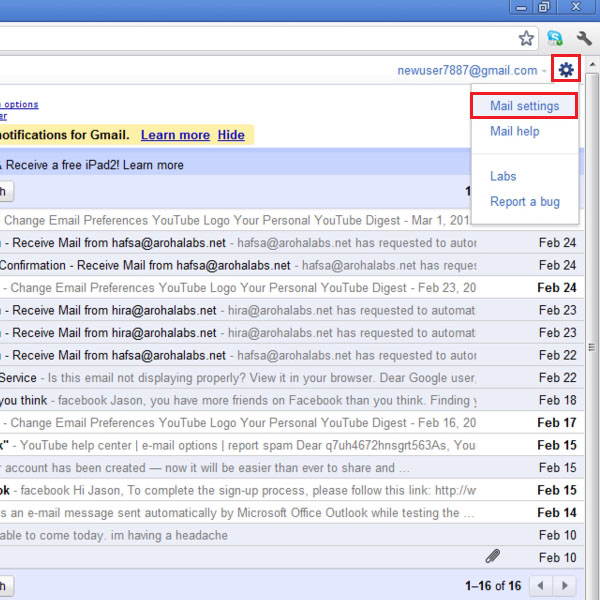Open the Microsoft Office Outlook test message
The image size is (600, 600).
292,513
